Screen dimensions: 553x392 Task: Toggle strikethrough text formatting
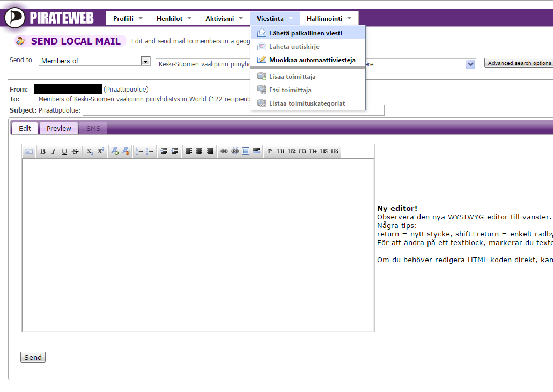pos(76,152)
